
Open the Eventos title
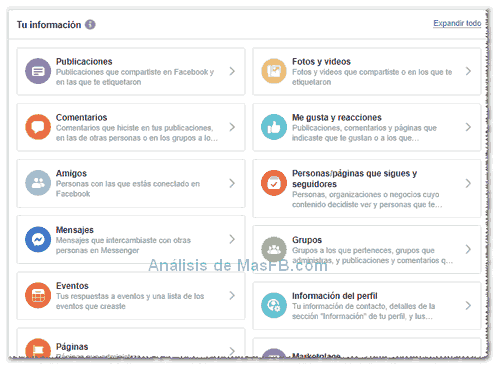[x=72, y=286]
